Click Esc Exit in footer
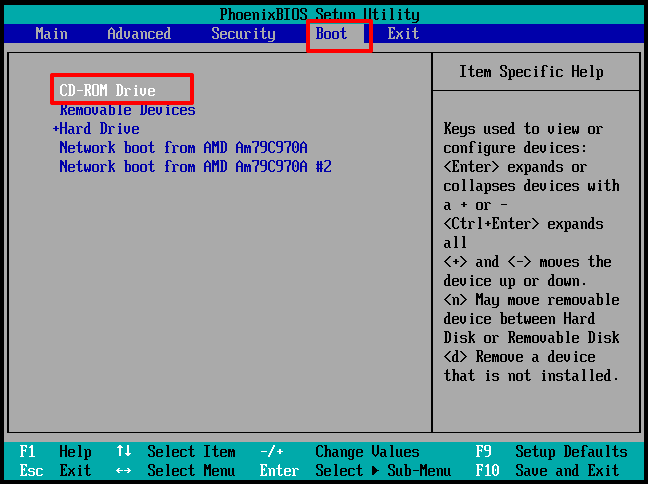 (55, 470)
